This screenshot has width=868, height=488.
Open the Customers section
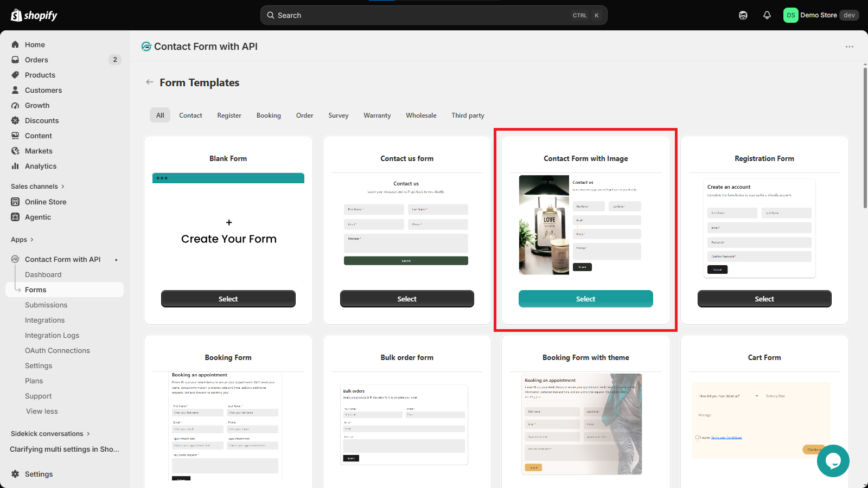click(43, 90)
